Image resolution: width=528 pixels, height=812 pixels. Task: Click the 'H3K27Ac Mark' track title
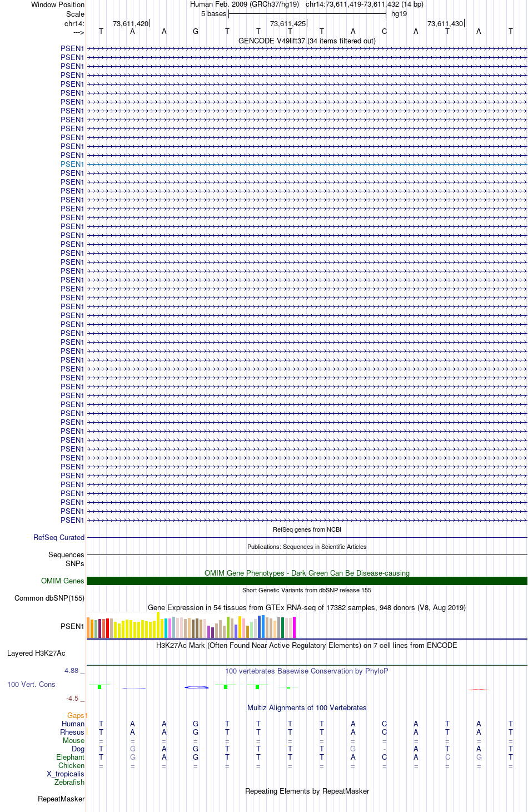point(307,645)
